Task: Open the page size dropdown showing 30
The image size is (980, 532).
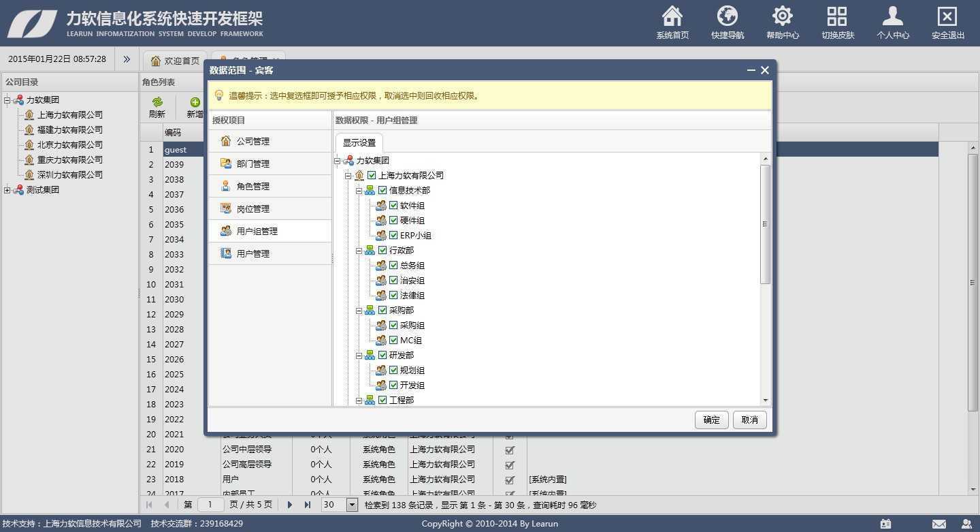Action: tap(352, 505)
